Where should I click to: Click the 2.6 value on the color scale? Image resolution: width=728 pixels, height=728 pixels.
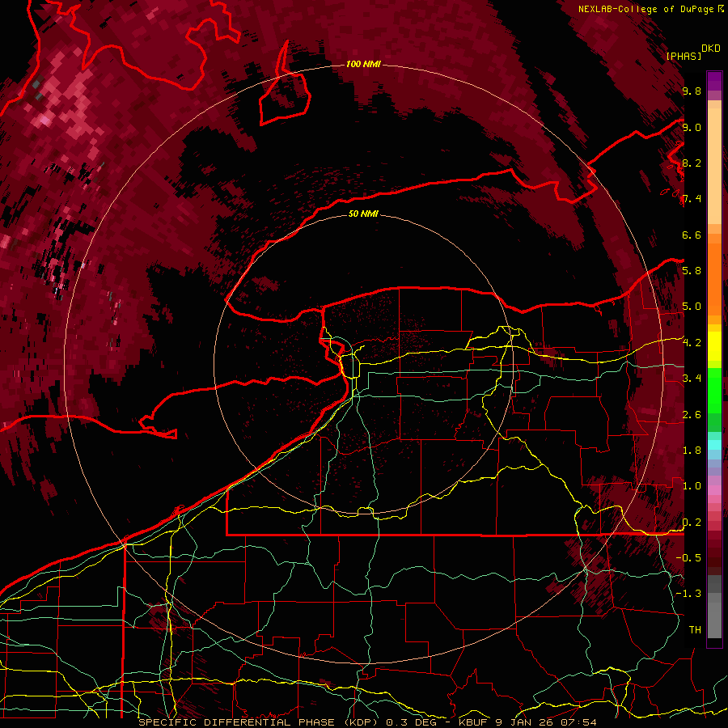[692, 414]
